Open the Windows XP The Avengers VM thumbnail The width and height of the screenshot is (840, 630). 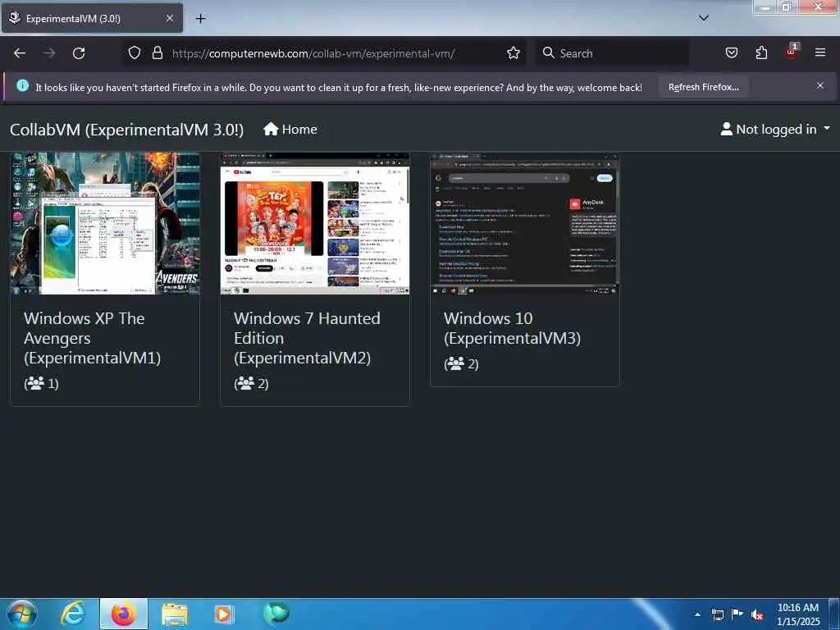pyautogui.click(x=105, y=223)
